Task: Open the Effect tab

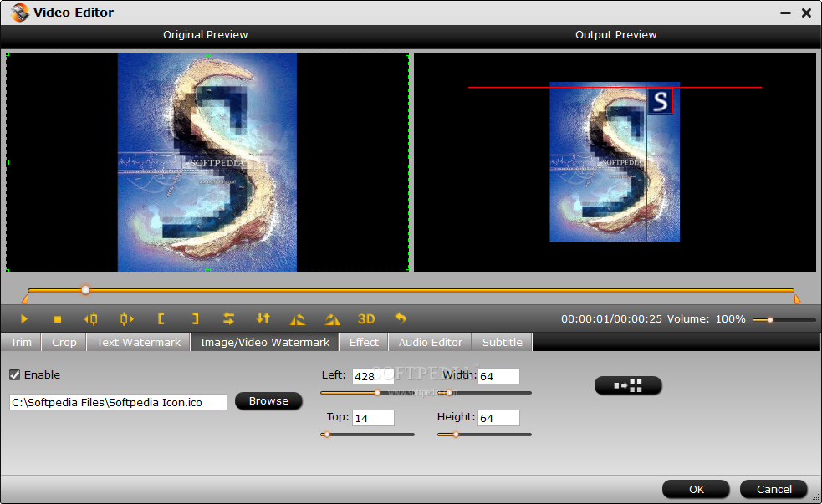Action: coord(364,342)
